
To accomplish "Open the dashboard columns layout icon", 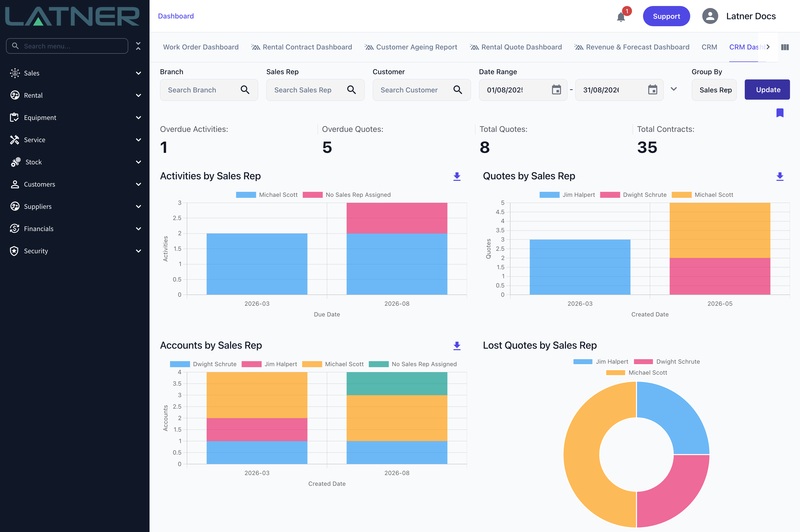I will click(785, 47).
